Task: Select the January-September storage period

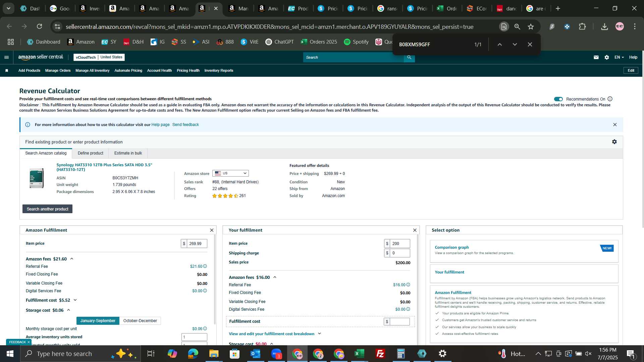Action: (98, 321)
